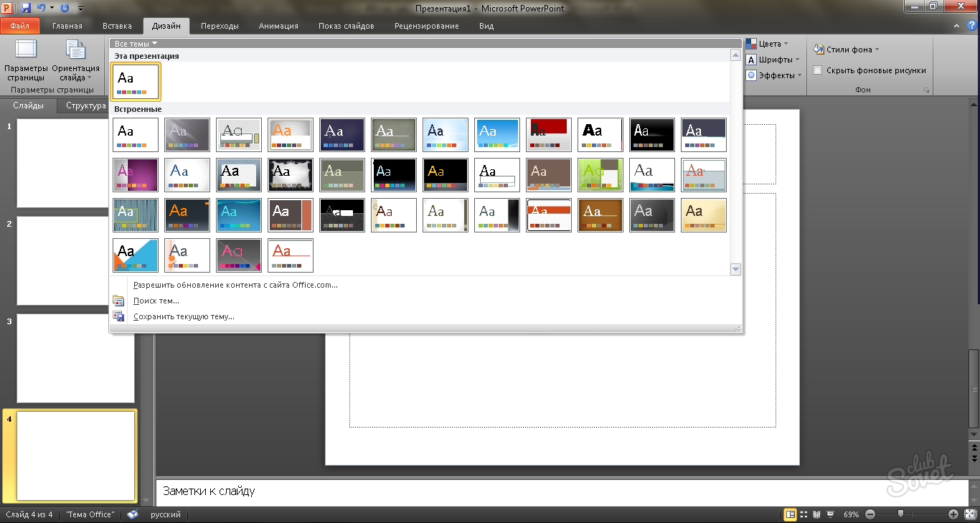This screenshot has width=980, height=523.
Task: Fit slide to current window
Action: (969, 514)
